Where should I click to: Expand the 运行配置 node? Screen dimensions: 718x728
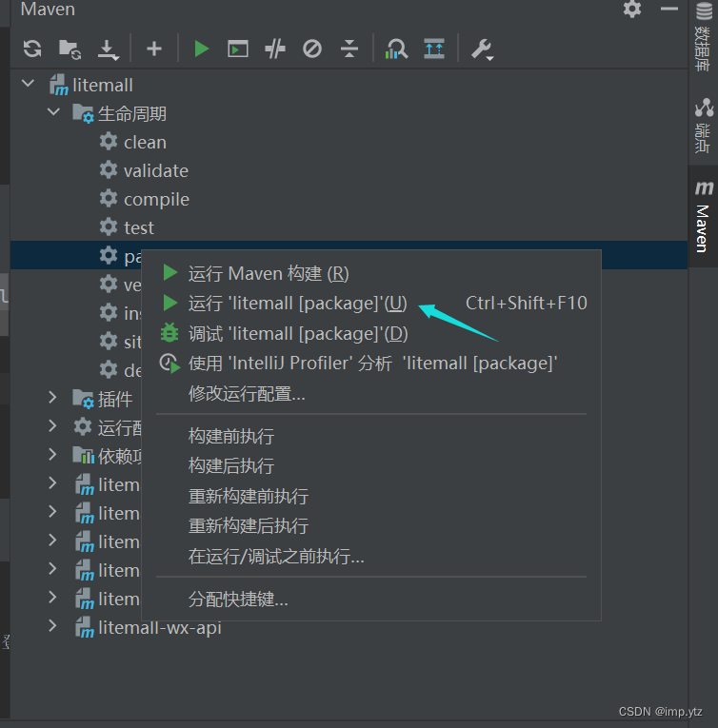[52, 426]
